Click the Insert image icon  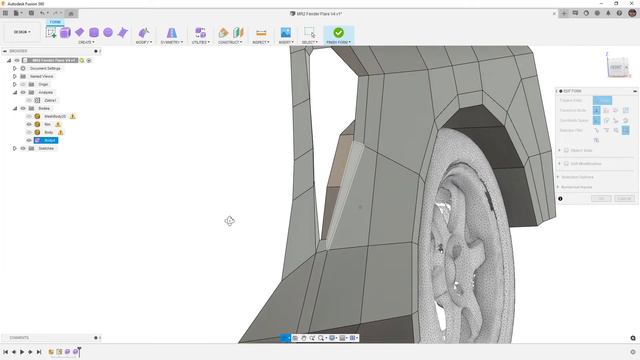[x=286, y=33]
